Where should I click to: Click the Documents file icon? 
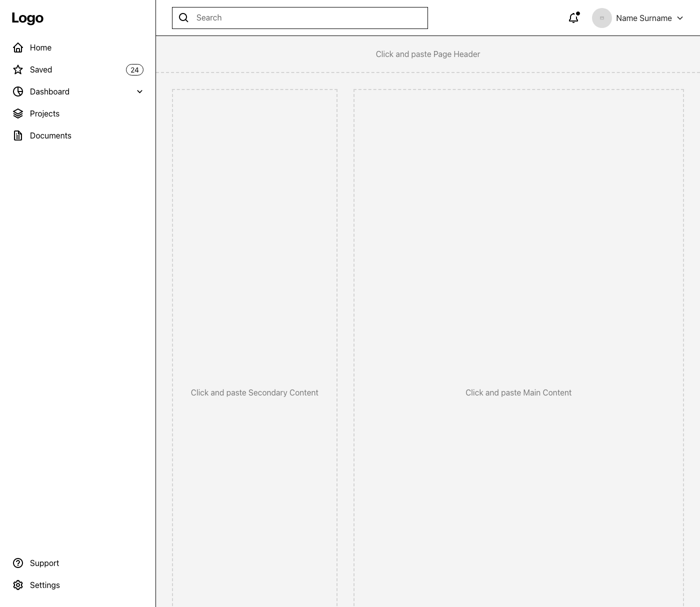(x=18, y=135)
